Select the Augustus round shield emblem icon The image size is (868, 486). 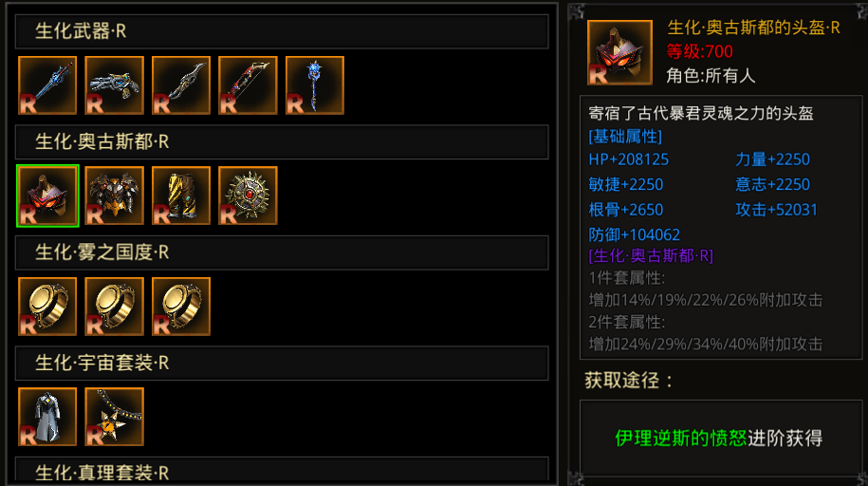(248, 196)
